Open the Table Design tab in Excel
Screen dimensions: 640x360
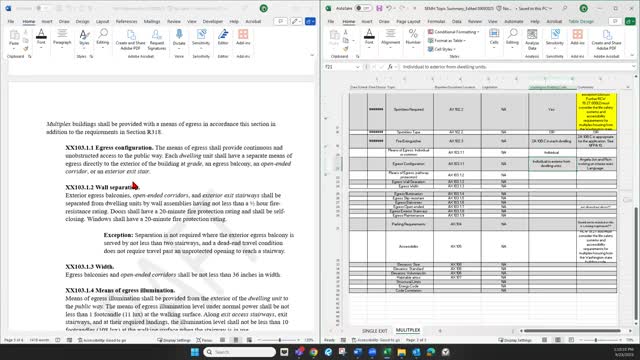[x=581, y=21]
